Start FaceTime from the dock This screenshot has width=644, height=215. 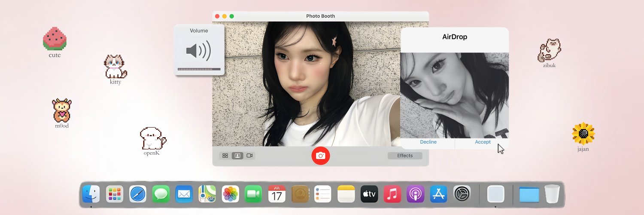pyautogui.click(x=253, y=194)
